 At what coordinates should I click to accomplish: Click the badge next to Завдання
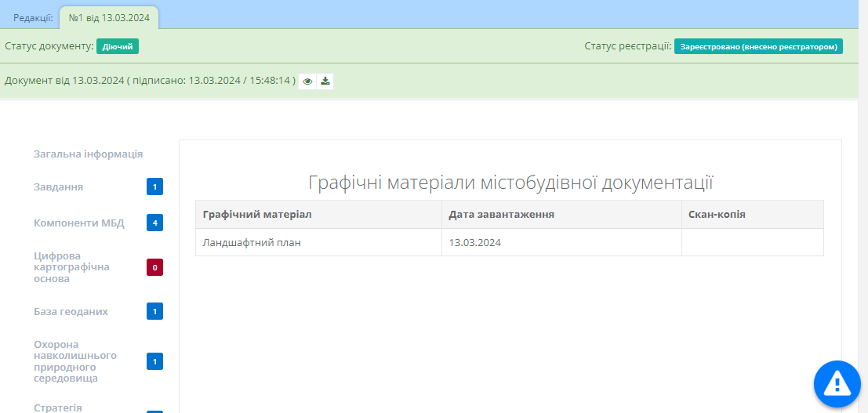[x=154, y=187]
